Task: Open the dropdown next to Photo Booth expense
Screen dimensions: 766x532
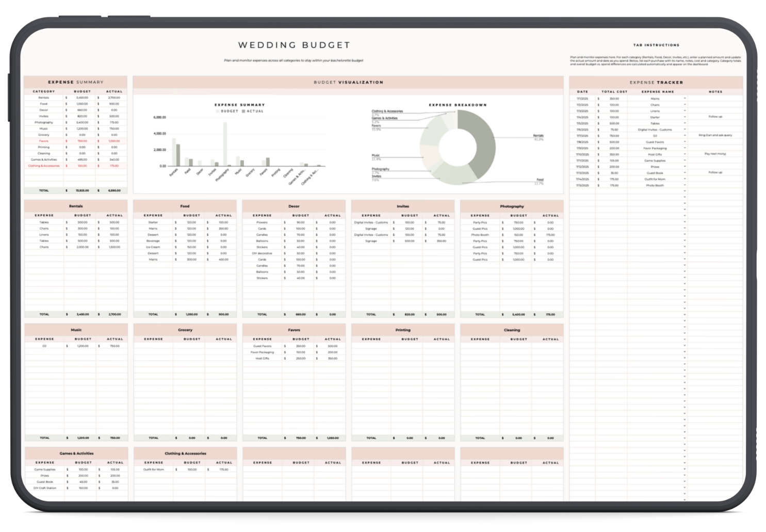Action: pyautogui.click(x=685, y=185)
